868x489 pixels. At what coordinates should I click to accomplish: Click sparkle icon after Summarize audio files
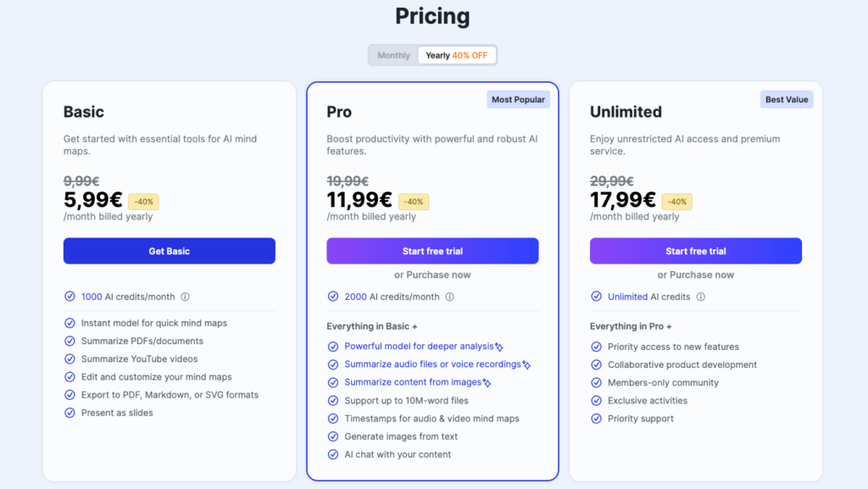coord(526,364)
